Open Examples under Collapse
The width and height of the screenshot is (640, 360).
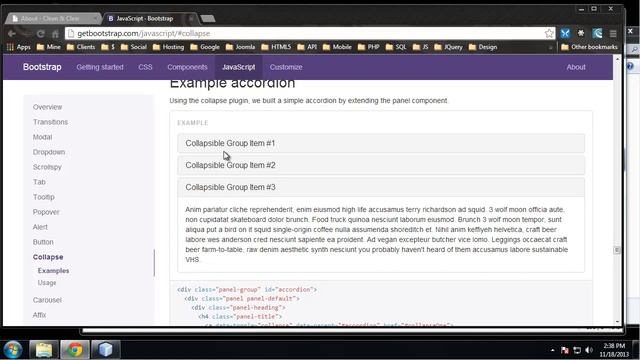(53, 271)
